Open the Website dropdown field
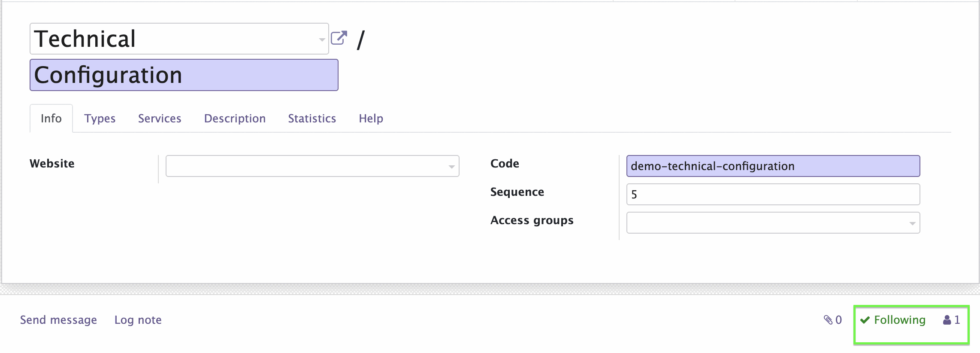The width and height of the screenshot is (980, 353). [x=312, y=166]
